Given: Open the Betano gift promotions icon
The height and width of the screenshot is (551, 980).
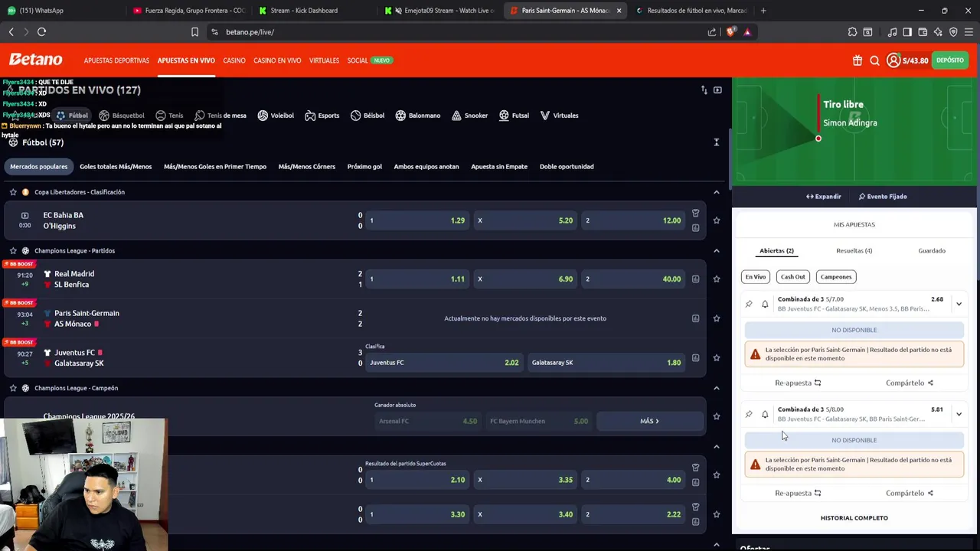Looking at the screenshot, I should pyautogui.click(x=857, y=60).
